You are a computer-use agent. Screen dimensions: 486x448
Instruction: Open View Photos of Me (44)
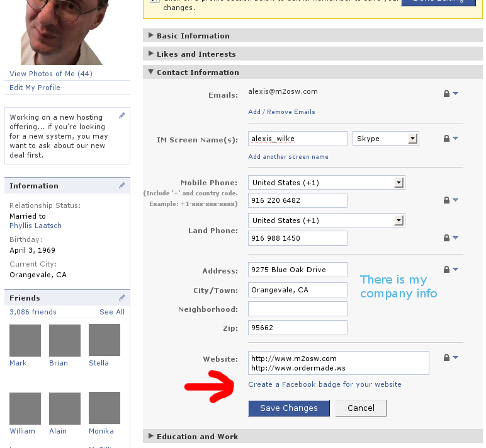click(x=51, y=74)
